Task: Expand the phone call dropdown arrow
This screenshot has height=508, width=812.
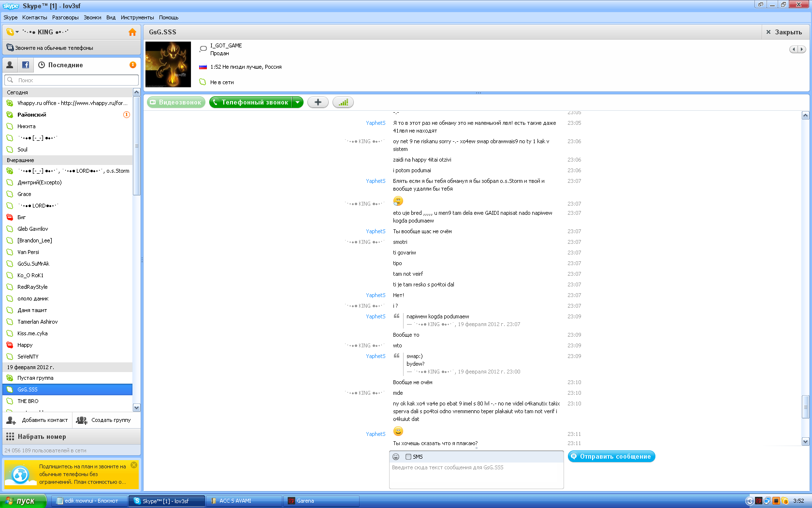Action: [298, 103]
